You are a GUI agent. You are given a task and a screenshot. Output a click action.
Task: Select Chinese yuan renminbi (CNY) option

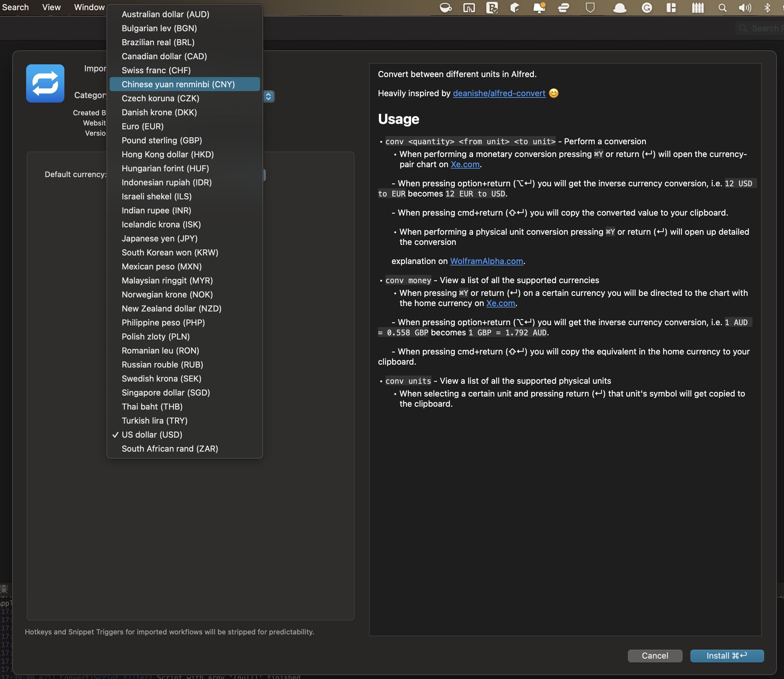(x=178, y=84)
